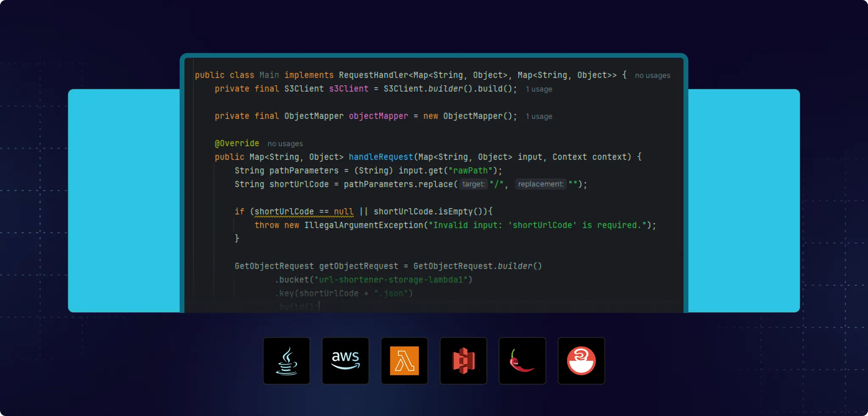The image size is (868, 416).
Task: Click the s3Client field name
Action: click(348, 89)
